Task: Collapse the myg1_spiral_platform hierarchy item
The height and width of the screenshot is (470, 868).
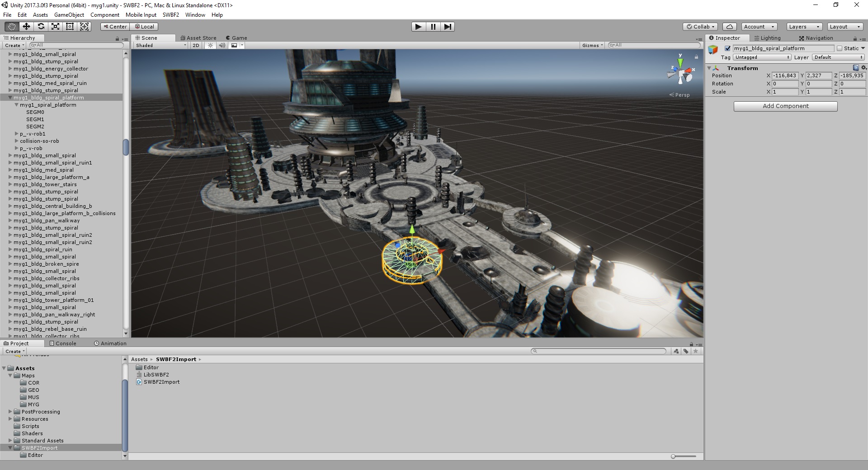Action: (x=17, y=105)
